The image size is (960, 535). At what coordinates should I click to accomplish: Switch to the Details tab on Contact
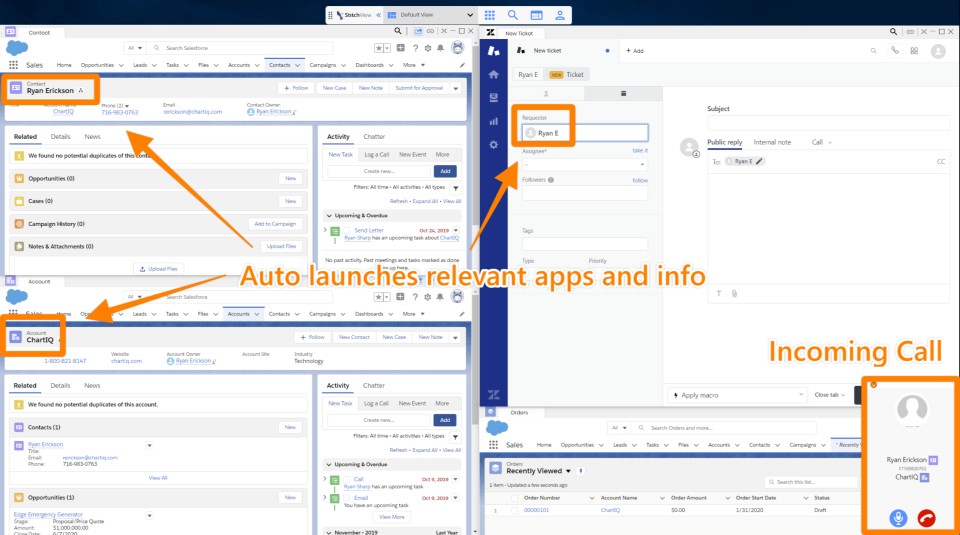point(61,136)
